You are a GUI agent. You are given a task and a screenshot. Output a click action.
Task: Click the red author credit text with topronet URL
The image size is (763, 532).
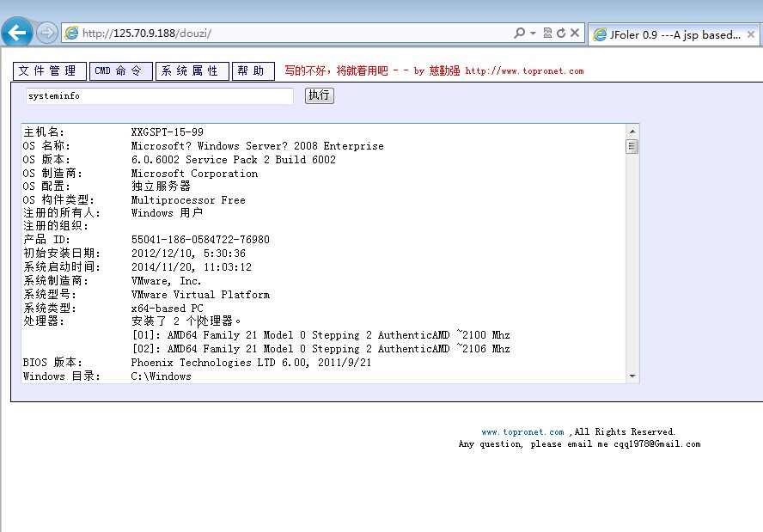tap(434, 71)
